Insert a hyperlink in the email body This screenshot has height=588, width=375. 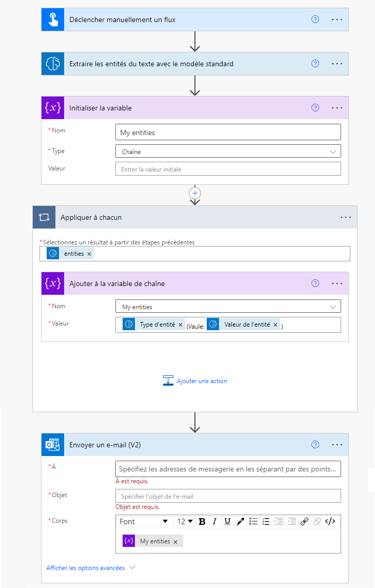coord(304,521)
